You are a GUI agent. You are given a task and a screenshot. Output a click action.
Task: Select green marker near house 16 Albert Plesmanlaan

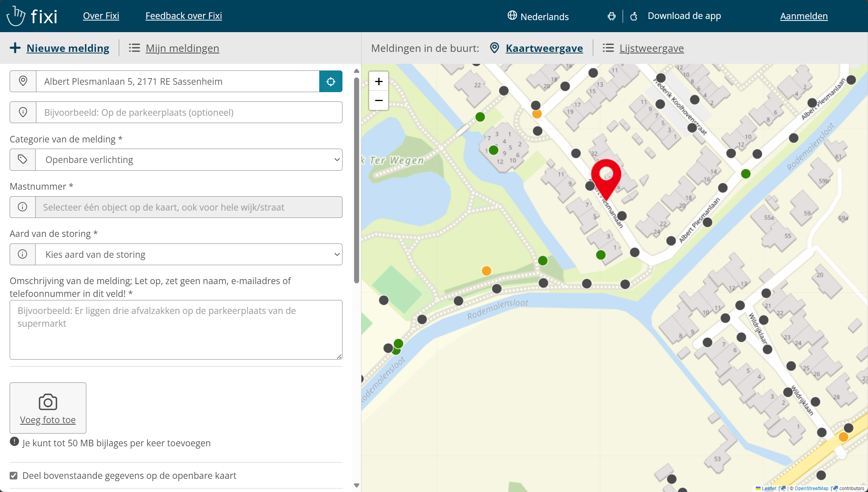[746, 174]
